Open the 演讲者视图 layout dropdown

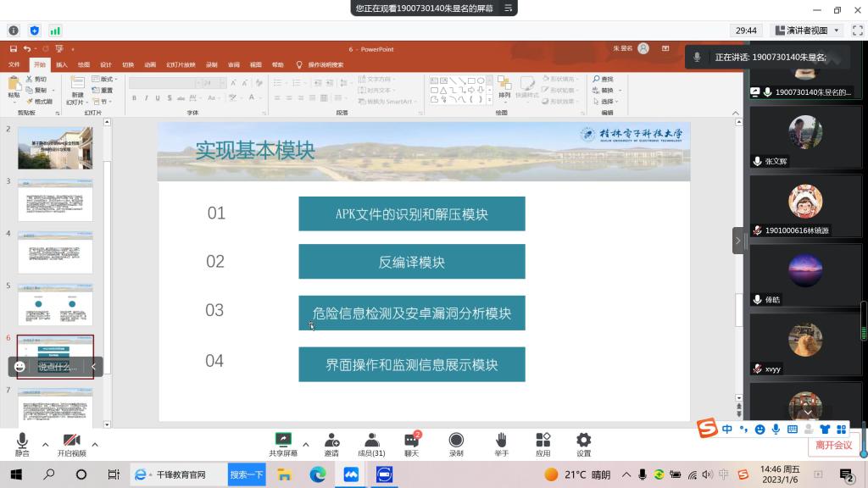[807, 30]
